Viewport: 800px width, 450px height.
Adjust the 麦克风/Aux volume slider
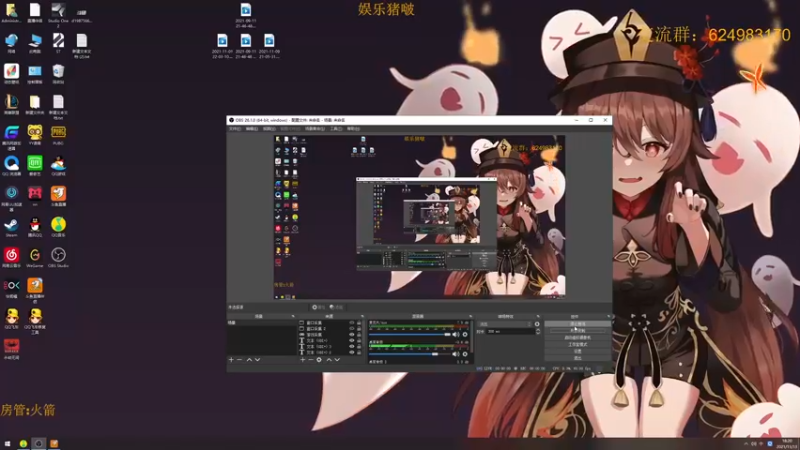410,335
